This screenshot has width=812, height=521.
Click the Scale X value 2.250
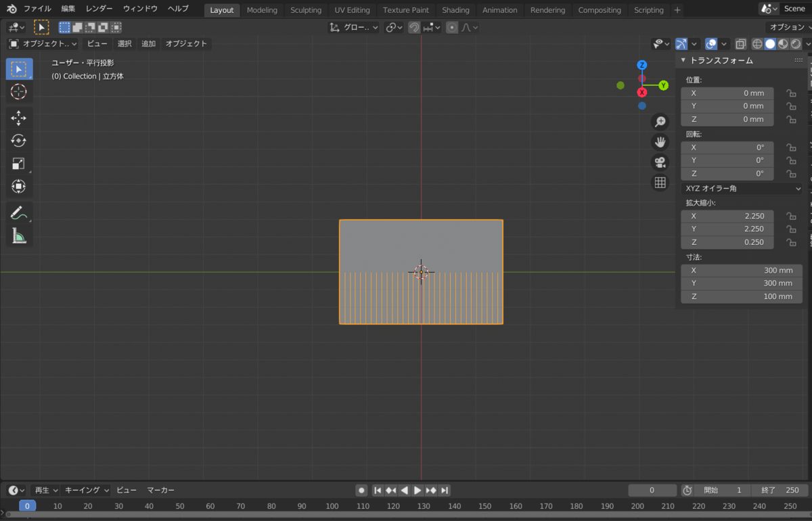727,217
